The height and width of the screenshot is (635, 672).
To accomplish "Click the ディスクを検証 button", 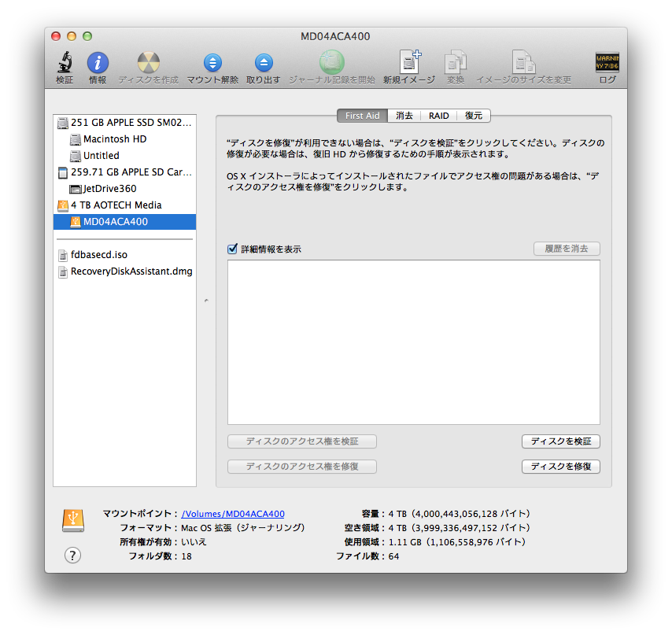I will (560, 441).
